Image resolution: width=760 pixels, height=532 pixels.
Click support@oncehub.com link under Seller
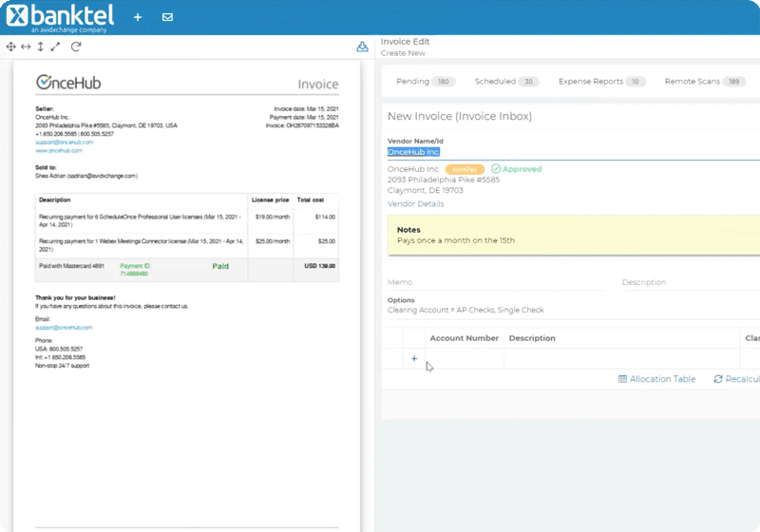pos(64,142)
